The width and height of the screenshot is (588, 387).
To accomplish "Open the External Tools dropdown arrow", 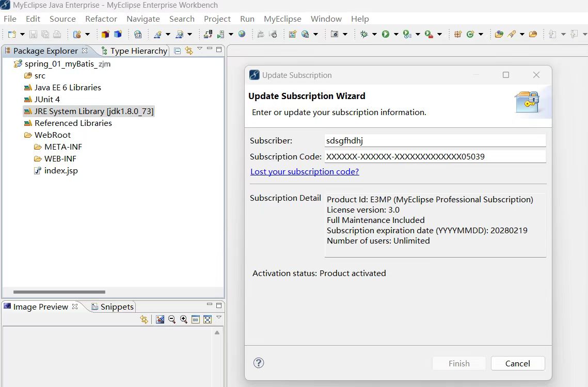I will pyautogui.click(x=439, y=35).
